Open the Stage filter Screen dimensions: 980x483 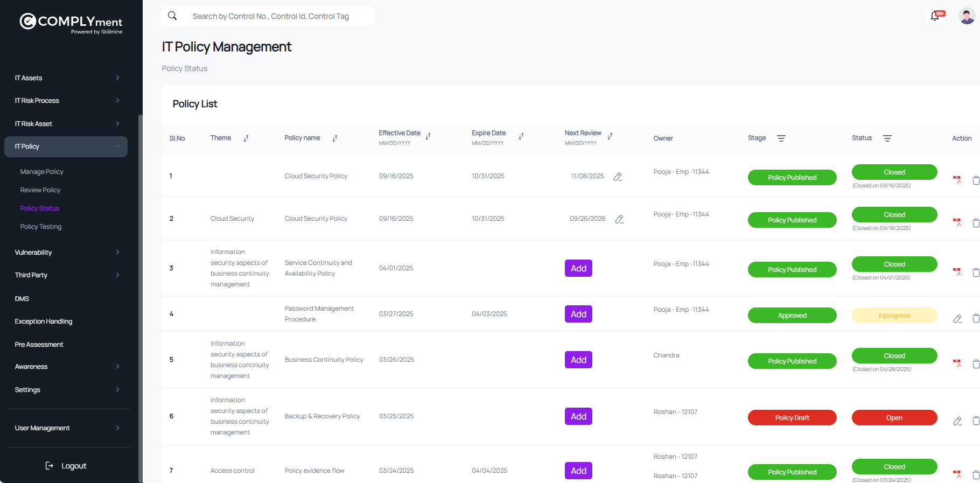781,138
